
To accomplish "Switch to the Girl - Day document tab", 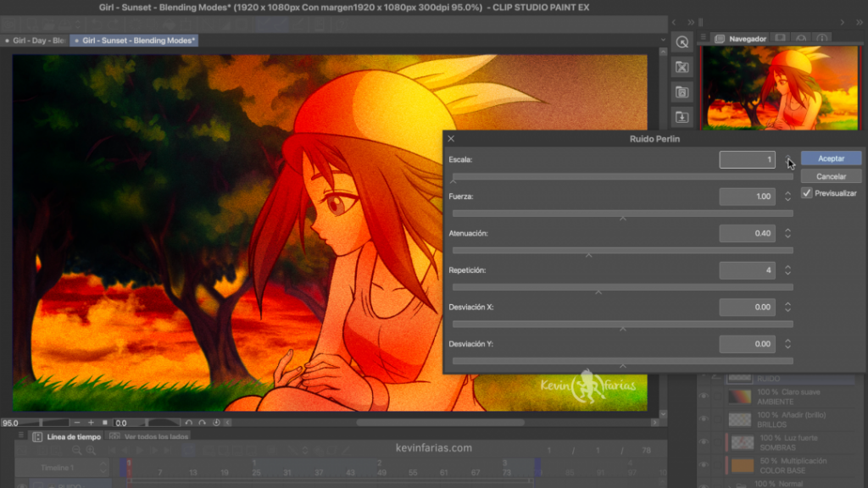I will 35,41.
